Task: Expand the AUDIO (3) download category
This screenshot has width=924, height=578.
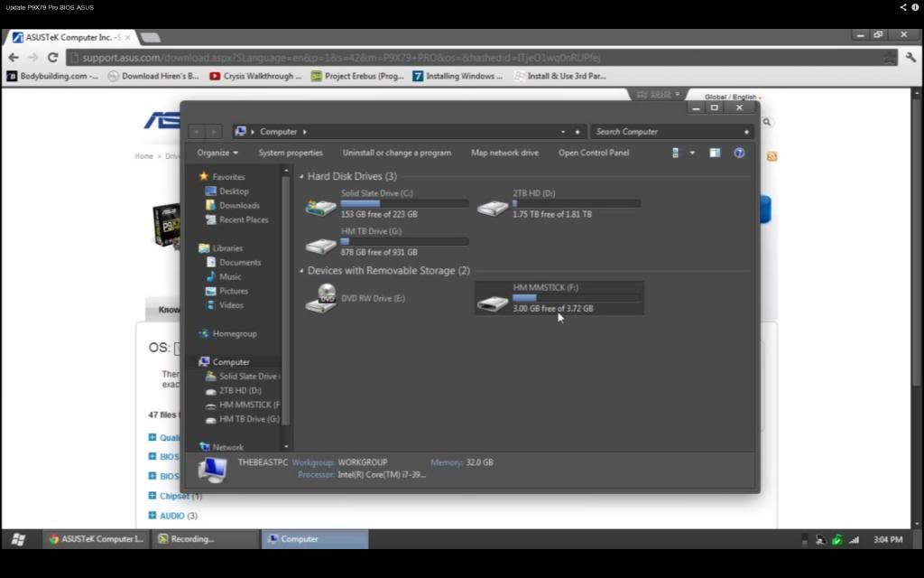Action: (152, 516)
